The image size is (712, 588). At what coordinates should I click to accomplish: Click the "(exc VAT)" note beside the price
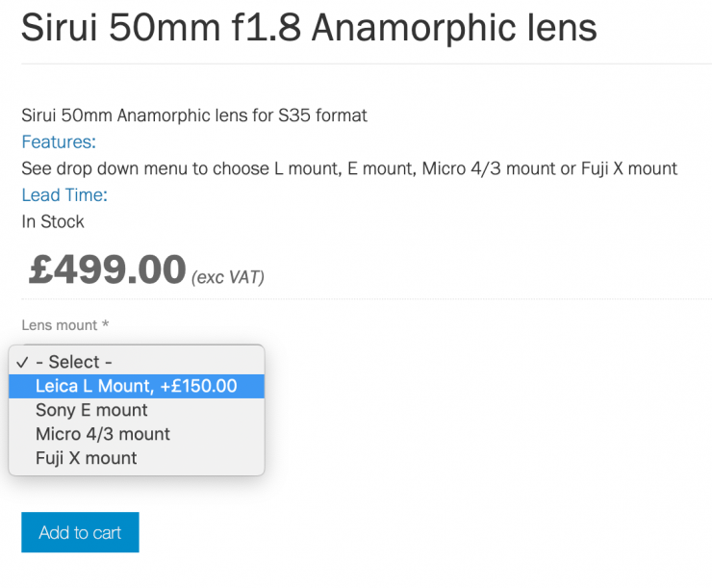228,278
